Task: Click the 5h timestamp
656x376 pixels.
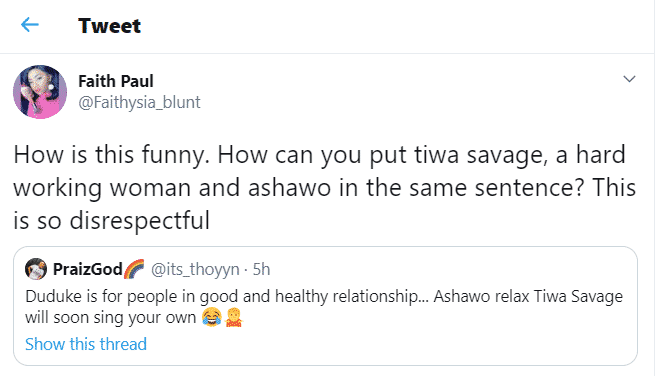Action: click(x=261, y=269)
